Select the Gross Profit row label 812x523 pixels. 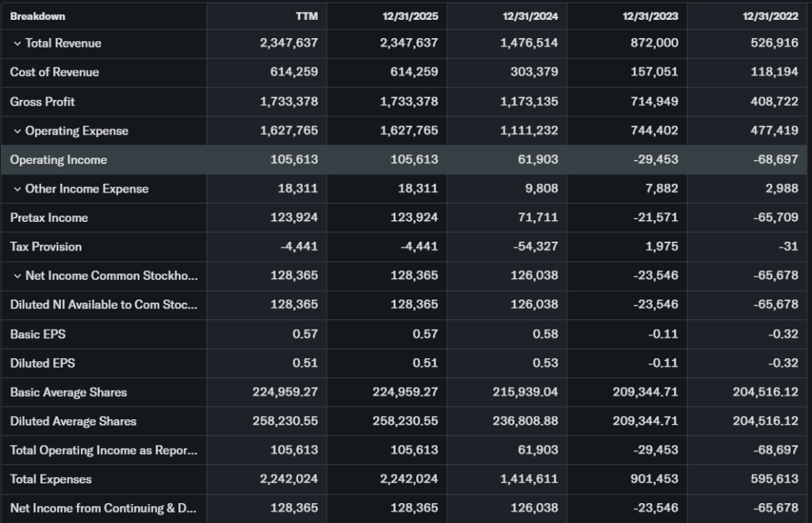43,101
